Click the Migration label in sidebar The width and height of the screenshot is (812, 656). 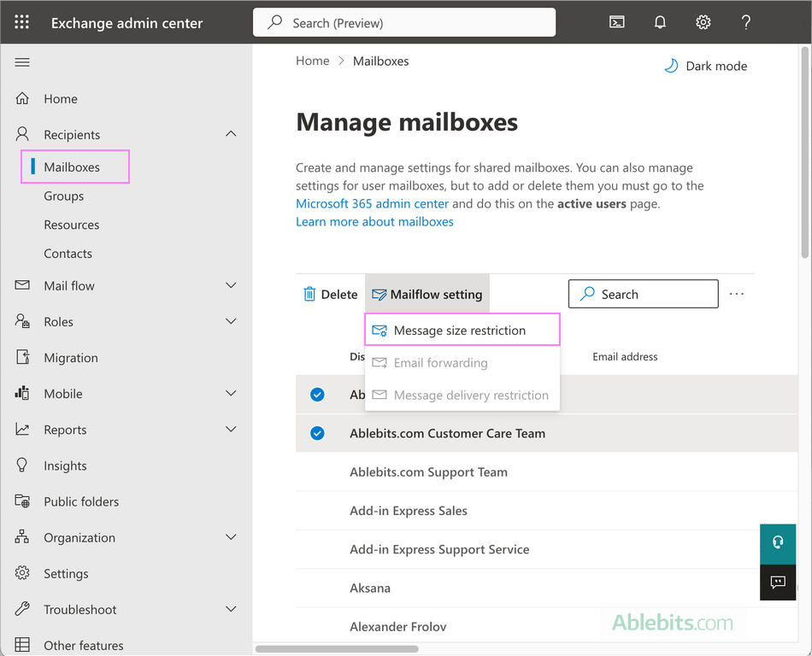tap(71, 358)
